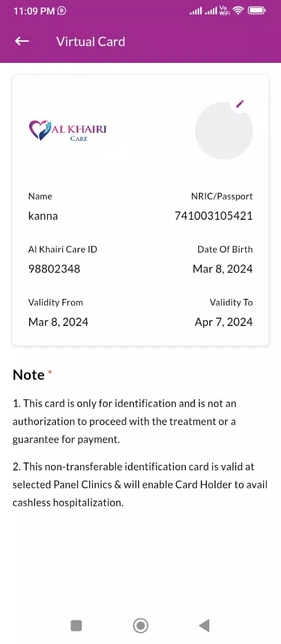Tap the Android recent apps square
This screenshot has height=644, width=281.
click(x=76, y=625)
